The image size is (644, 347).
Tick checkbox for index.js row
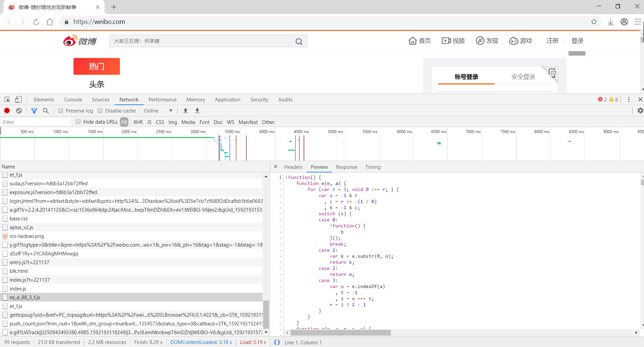[5, 289]
